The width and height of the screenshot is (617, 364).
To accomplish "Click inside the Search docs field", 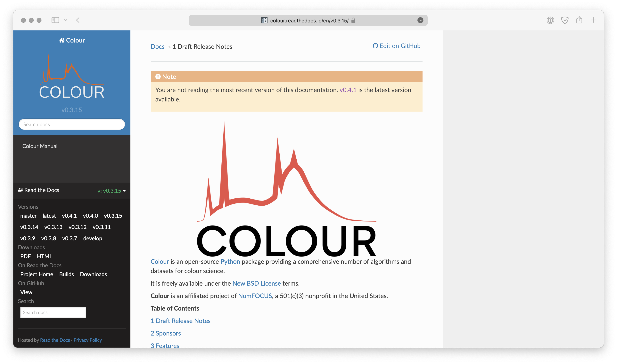I will click(x=71, y=124).
